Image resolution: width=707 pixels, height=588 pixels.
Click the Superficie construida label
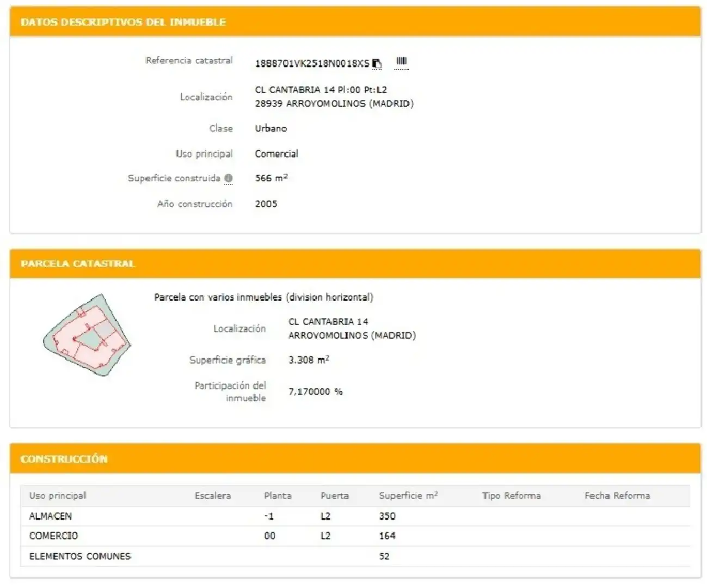pyautogui.click(x=174, y=178)
